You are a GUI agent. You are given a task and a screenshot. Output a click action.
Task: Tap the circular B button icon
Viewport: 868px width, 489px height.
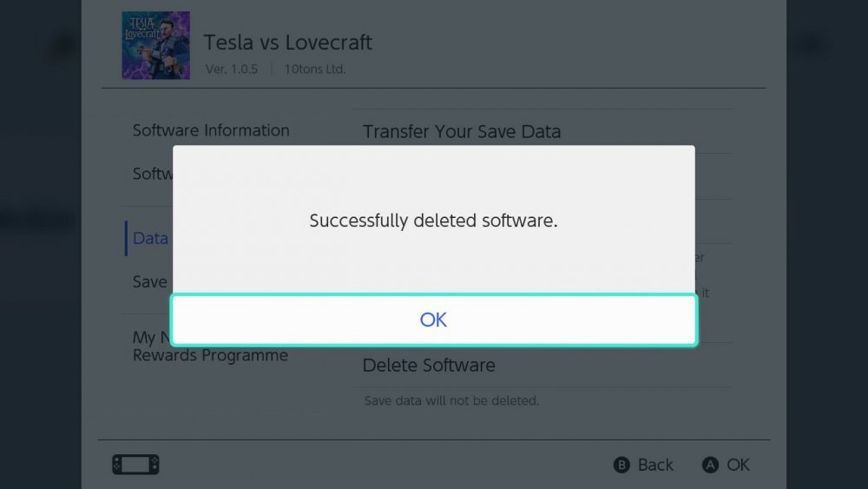coord(621,465)
